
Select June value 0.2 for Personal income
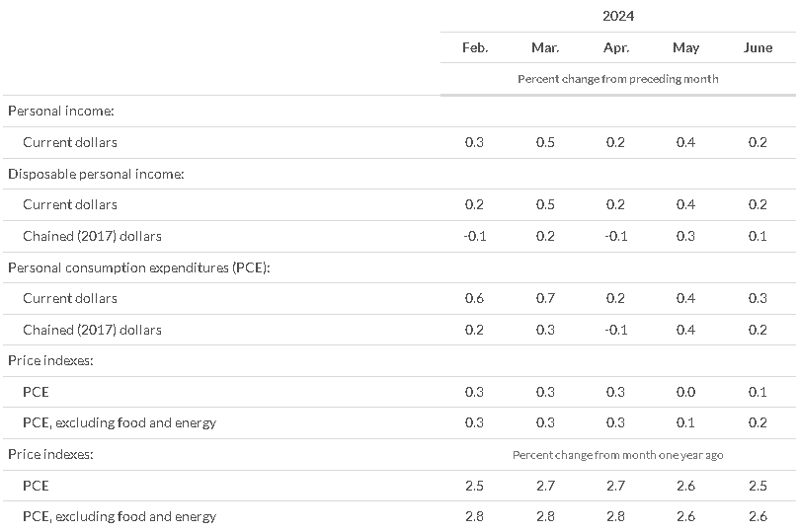click(758, 142)
